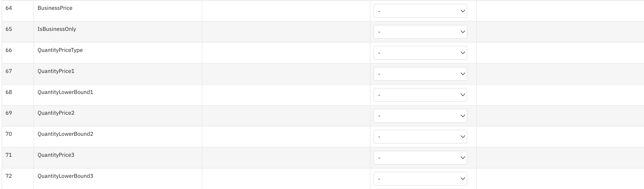This screenshot has width=644, height=189.
Task: Click the QuantityPrice1 field label
Action: point(56,71)
